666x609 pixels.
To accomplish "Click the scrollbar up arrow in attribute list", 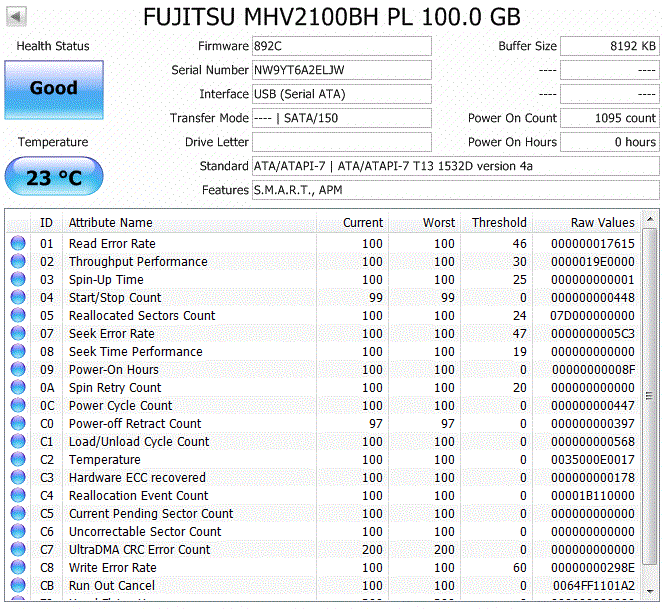I will (649, 219).
